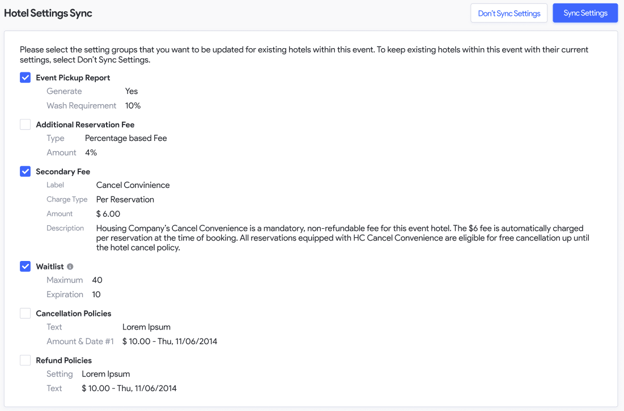Viewport: 624px width, 411px height.
Task: Click the Additional Reservation Fee label
Action: coord(85,125)
